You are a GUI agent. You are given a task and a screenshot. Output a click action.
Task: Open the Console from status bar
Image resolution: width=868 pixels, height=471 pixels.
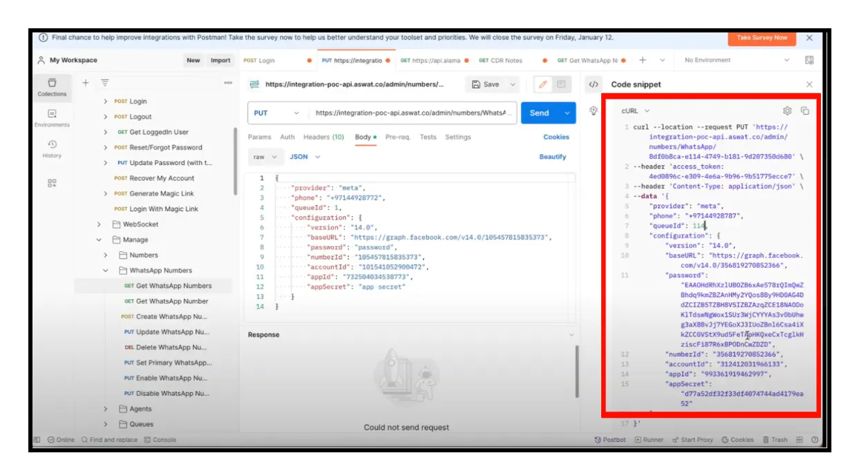160,440
